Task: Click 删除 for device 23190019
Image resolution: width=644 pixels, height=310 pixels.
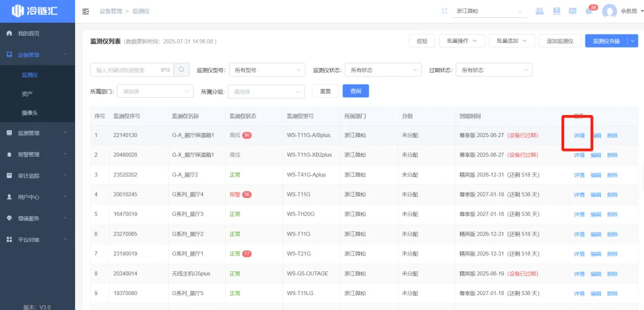Action: point(612,254)
